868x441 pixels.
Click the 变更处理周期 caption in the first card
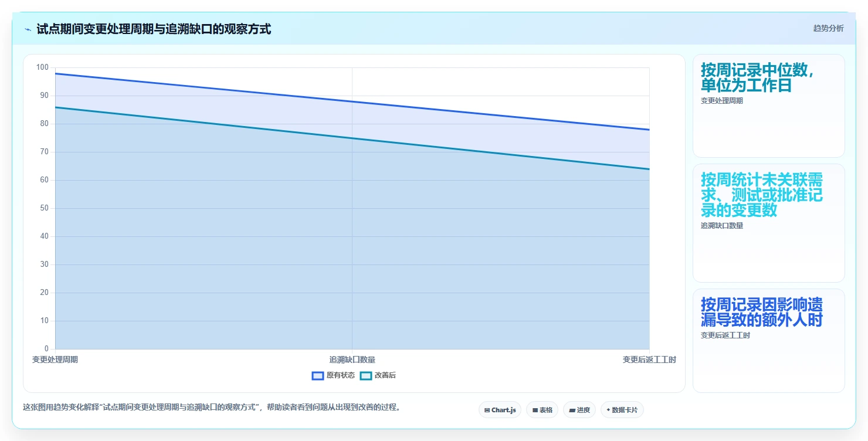click(x=721, y=100)
